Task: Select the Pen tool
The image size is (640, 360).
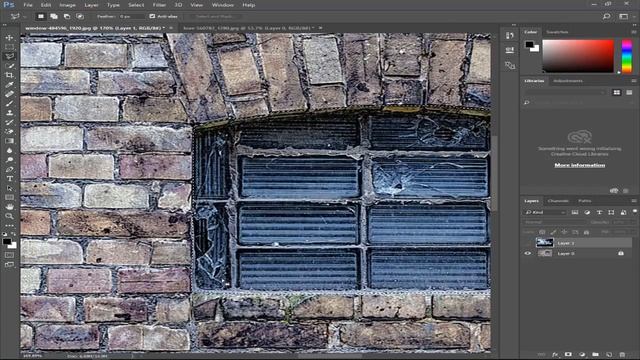Action: 9,169
